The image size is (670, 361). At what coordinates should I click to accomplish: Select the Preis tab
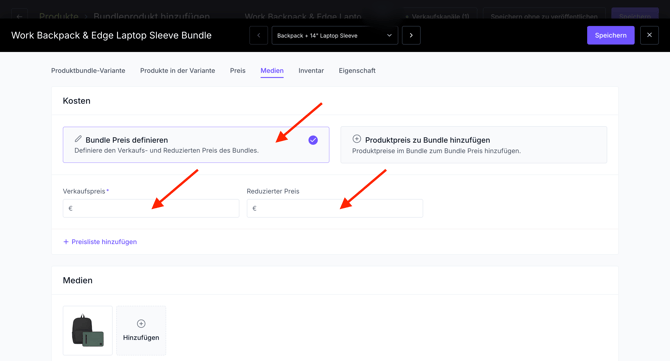tap(238, 70)
